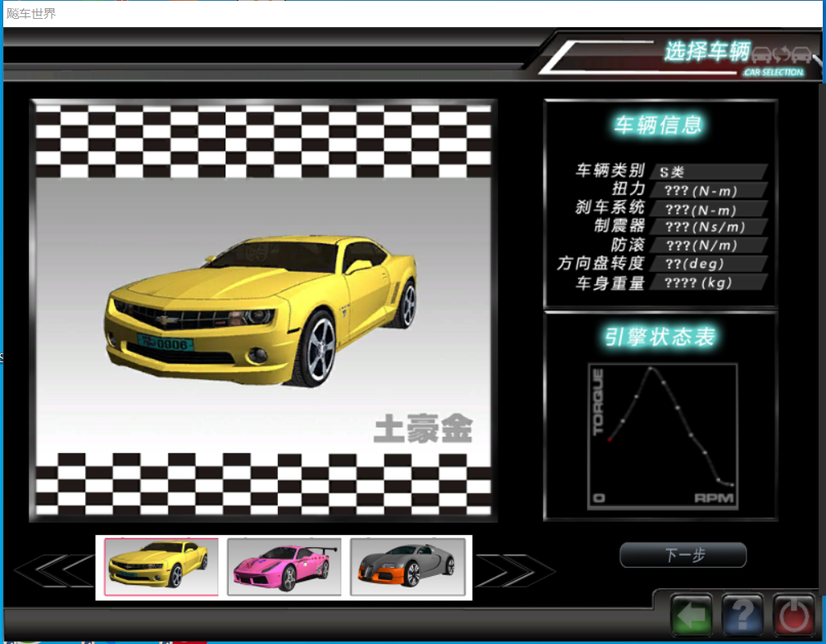Select the yellow Camaro thumbnail

[161, 567]
